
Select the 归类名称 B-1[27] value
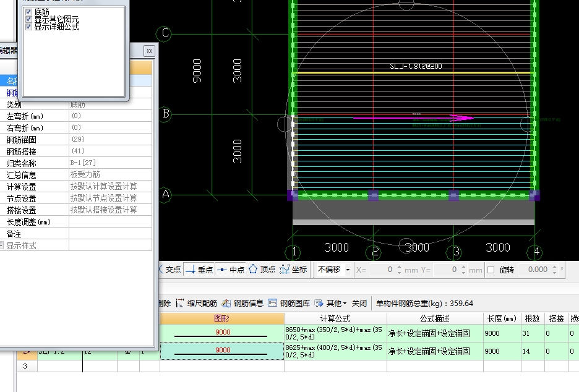[x=110, y=163]
